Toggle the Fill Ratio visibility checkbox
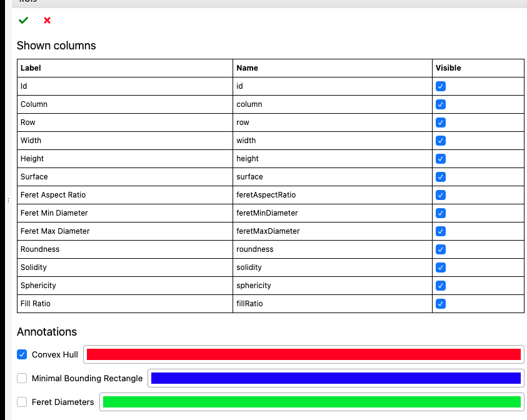 [x=441, y=304]
